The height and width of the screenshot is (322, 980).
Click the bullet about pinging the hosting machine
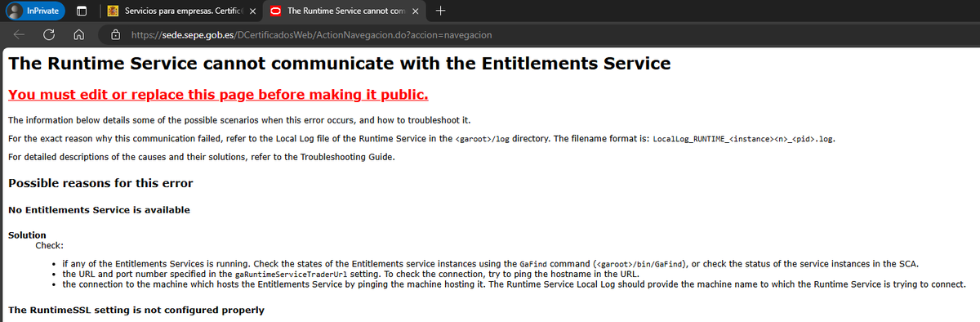[x=514, y=285]
